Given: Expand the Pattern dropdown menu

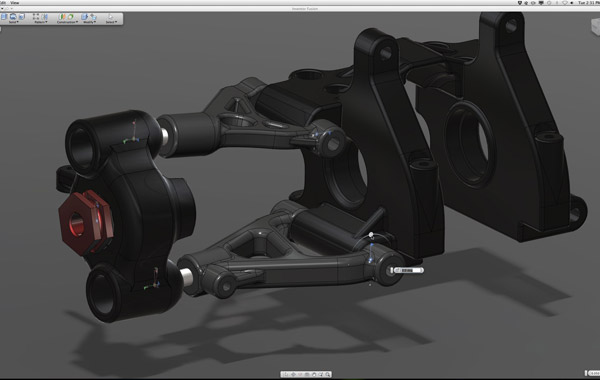Looking at the screenshot, I should [x=41, y=22].
